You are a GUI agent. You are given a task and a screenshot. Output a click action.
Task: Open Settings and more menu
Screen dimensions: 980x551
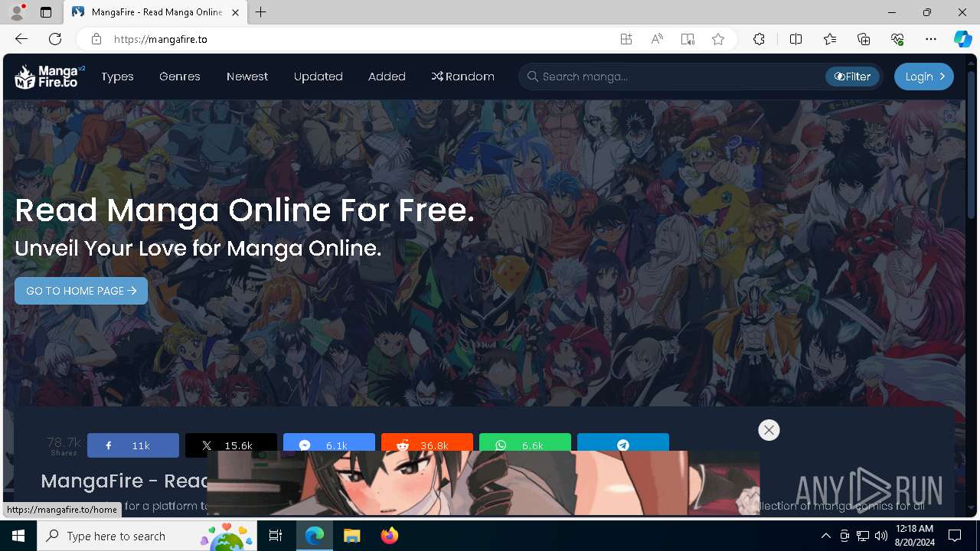931,39
